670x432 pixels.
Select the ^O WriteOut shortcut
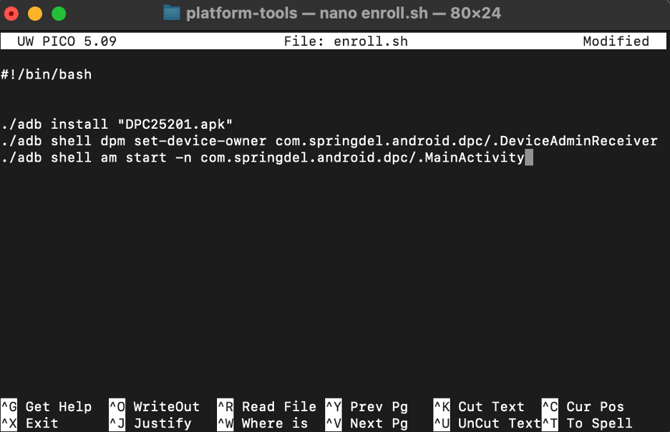coord(154,406)
